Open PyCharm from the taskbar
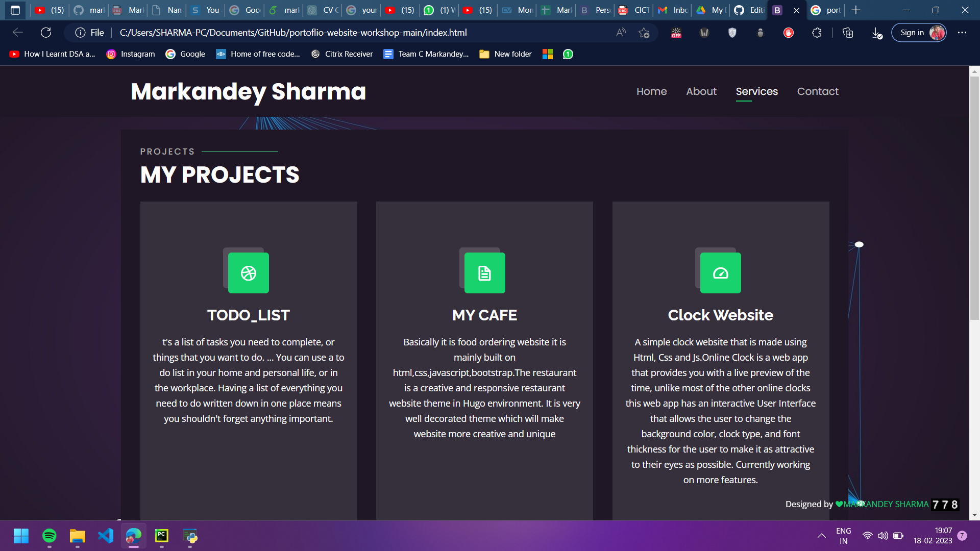This screenshot has height=551, width=980. click(161, 536)
